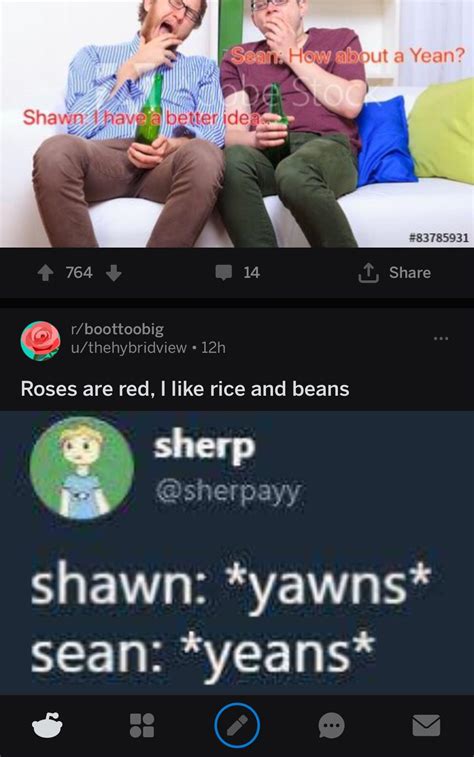Open the three-dot post options menu

click(441, 338)
